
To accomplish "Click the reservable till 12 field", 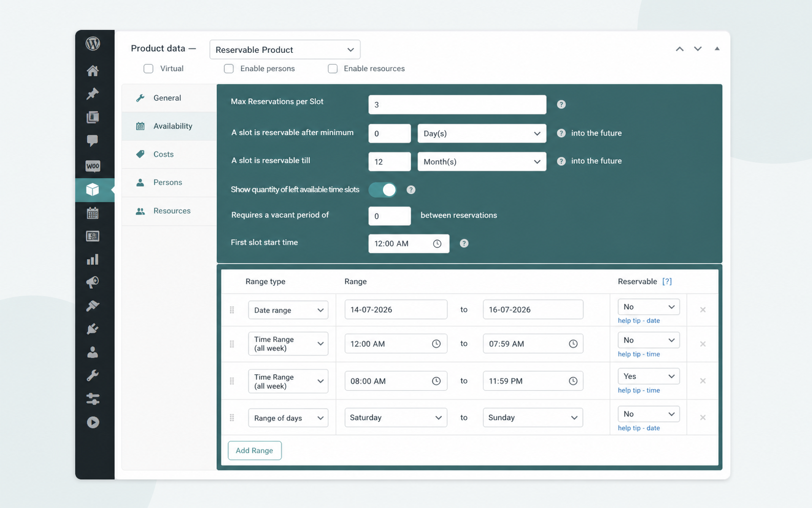I will pos(389,161).
